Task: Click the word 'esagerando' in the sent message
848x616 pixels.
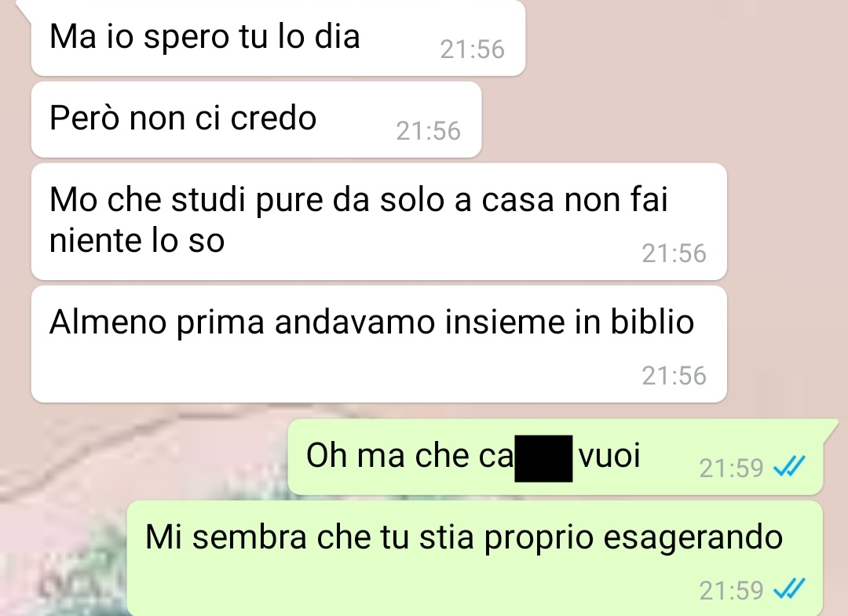Action: 693,538
